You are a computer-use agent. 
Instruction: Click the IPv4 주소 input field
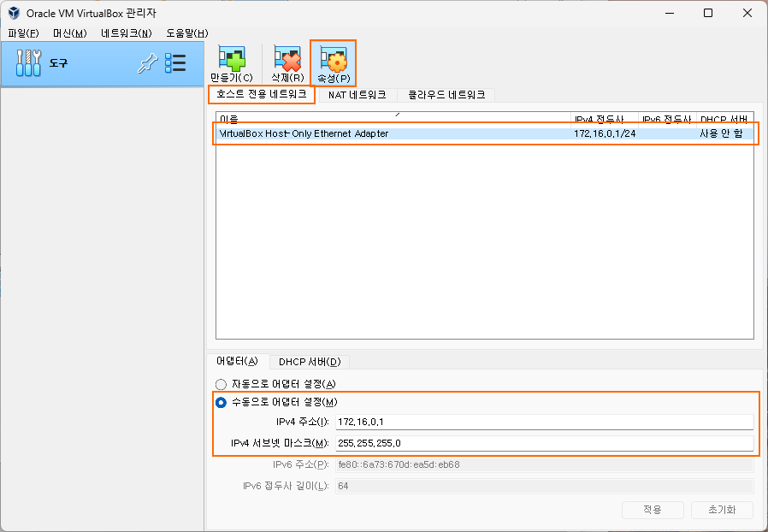click(544, 422)
